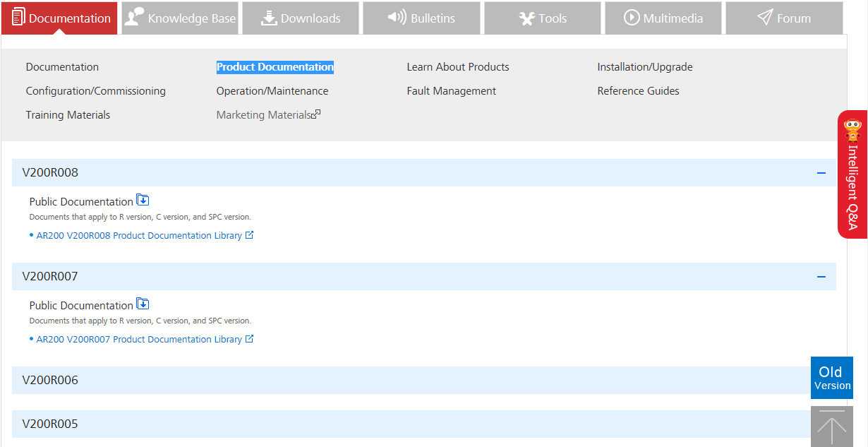Click external link icon beside V200R008 Library
This screenshot has height=447, width=868.
pos(249,235)
